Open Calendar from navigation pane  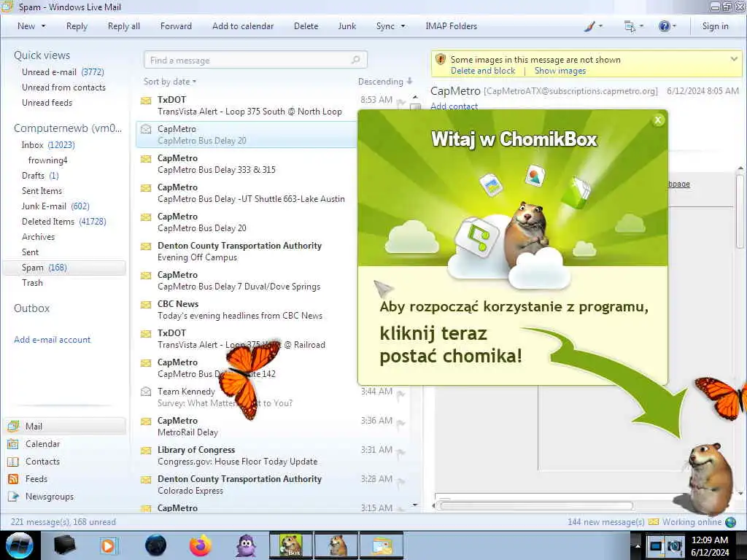[42, 444]
